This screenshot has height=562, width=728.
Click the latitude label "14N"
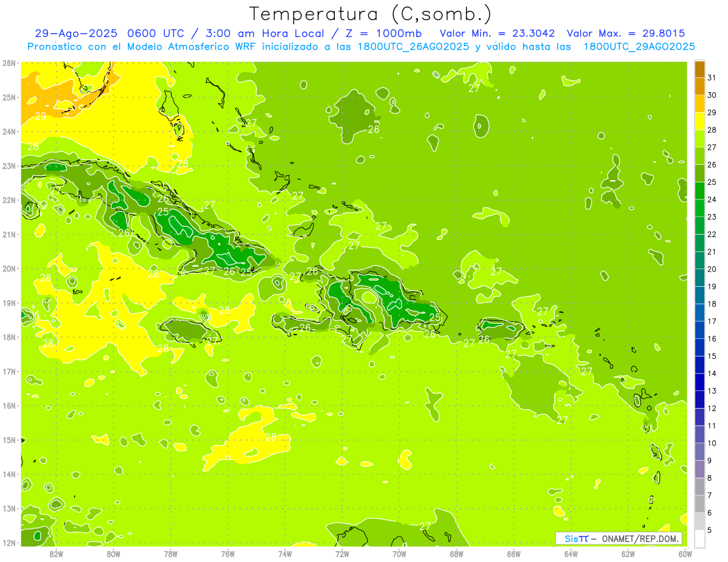[x=8, y=474]
